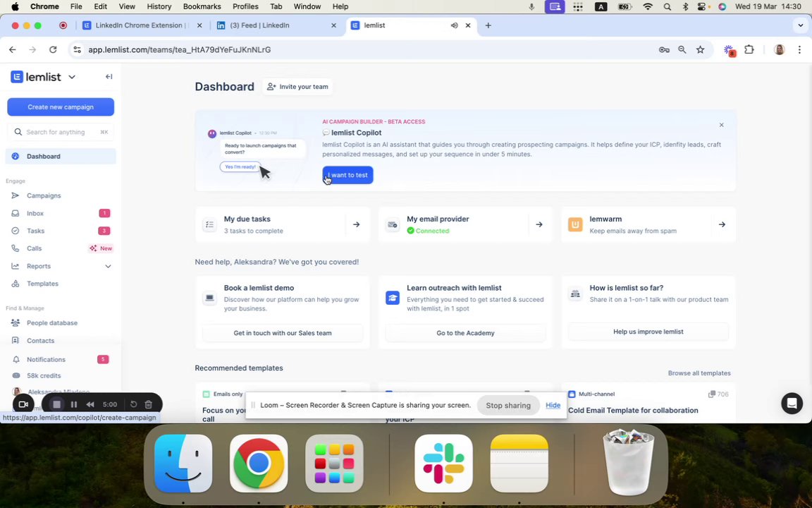Click Hide link in sharing bar
Viewport: 812px width, 508px height.
[553, 406]
